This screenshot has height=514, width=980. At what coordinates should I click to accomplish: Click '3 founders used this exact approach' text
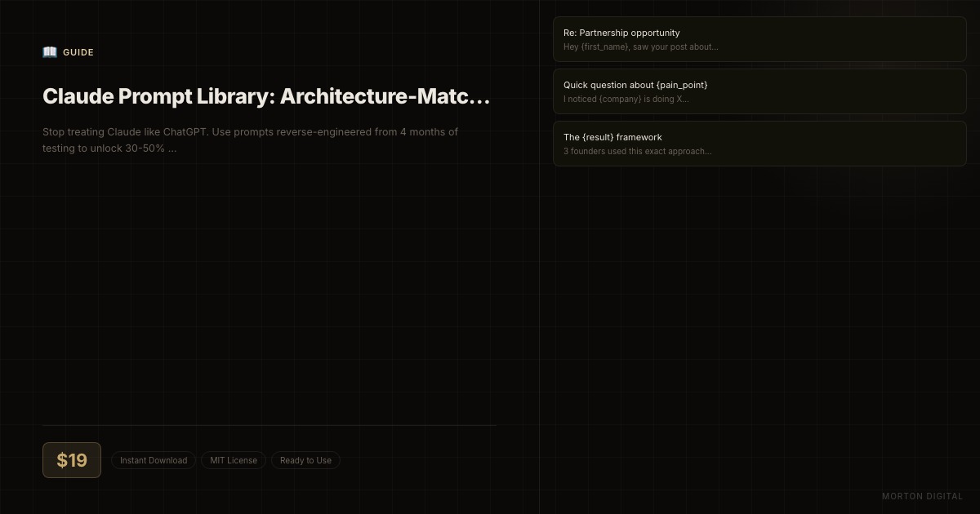pyautogui.click(x=638, y=152)
